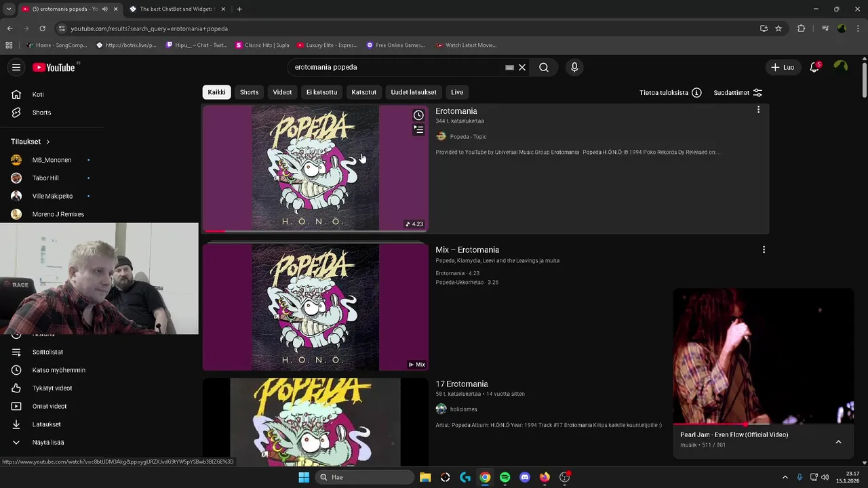868x488 pixels.
Task: Open the first Erotomania H.Ö.N.Ö. thumbnail
Action: click(315, 168)
